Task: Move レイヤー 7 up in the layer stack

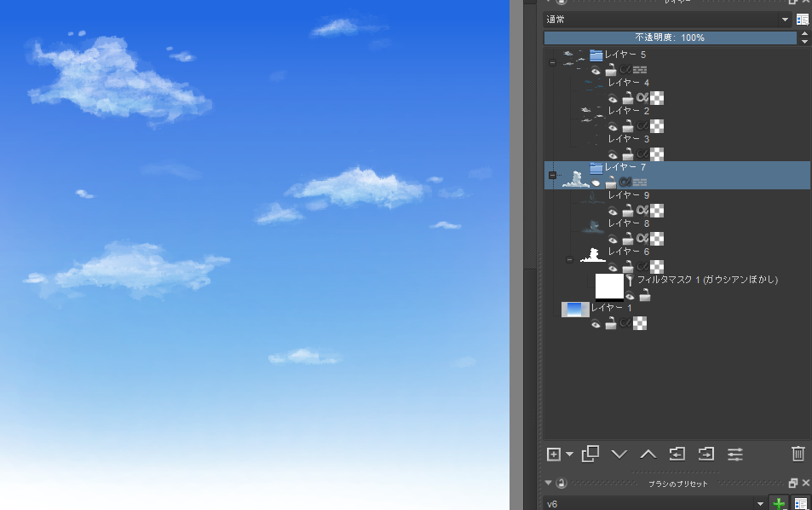Action: 648,455
